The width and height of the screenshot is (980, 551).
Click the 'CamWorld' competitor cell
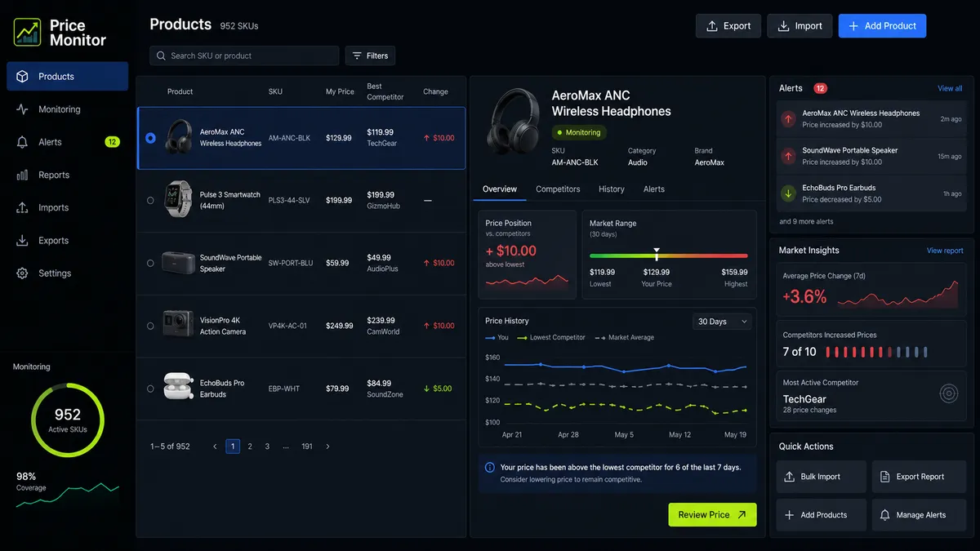382,332
